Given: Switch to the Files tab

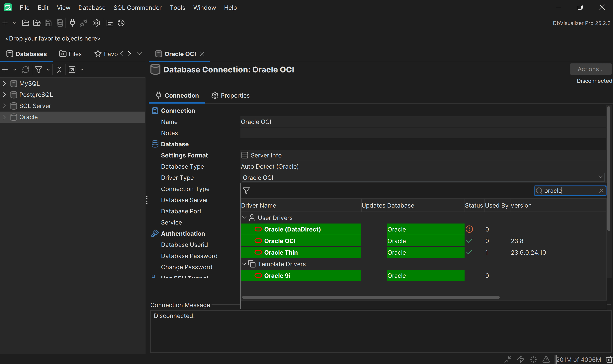Looking at the screenshot, I should pos(70,54).
